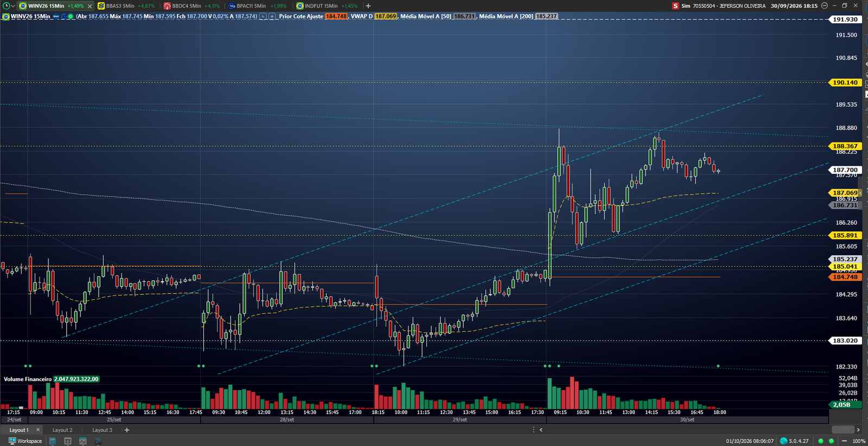Click the chart-line icon in status bar

[83, 441]
